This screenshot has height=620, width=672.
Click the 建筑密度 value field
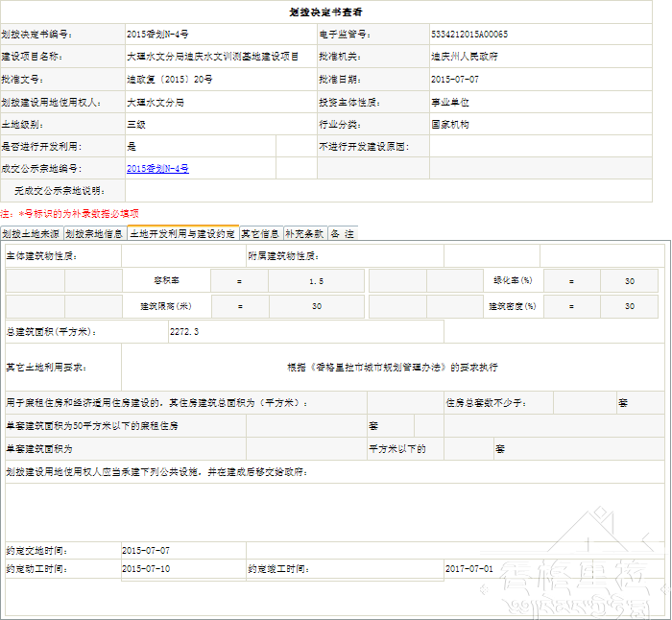click(630, 306)
